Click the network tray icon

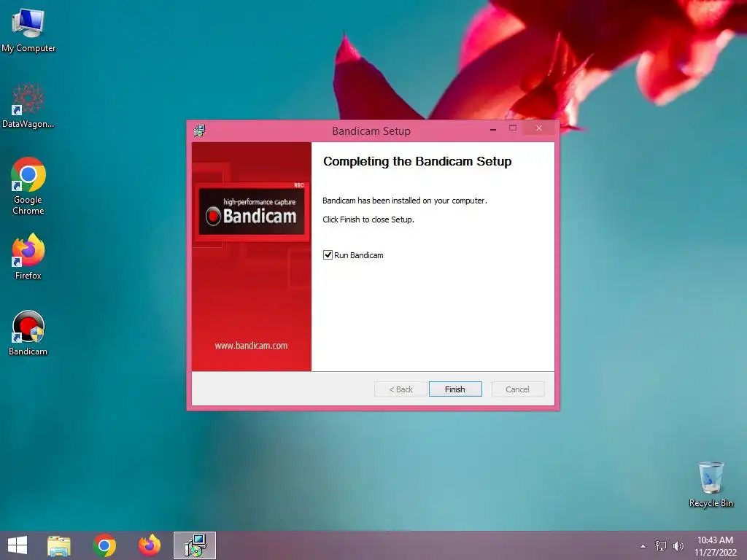point(661,545)
